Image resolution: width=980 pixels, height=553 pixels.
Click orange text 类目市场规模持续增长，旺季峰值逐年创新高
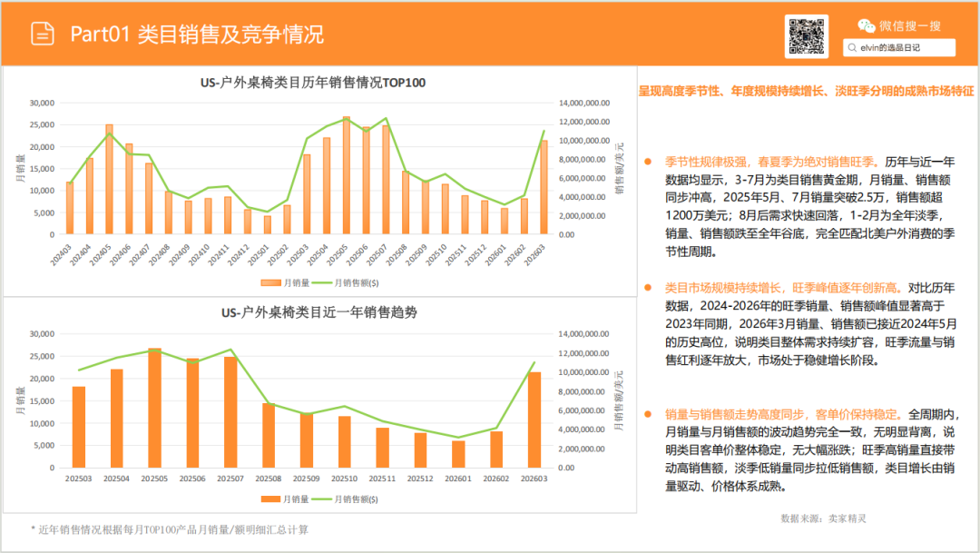pyautogui.click(x=784, y=288)
